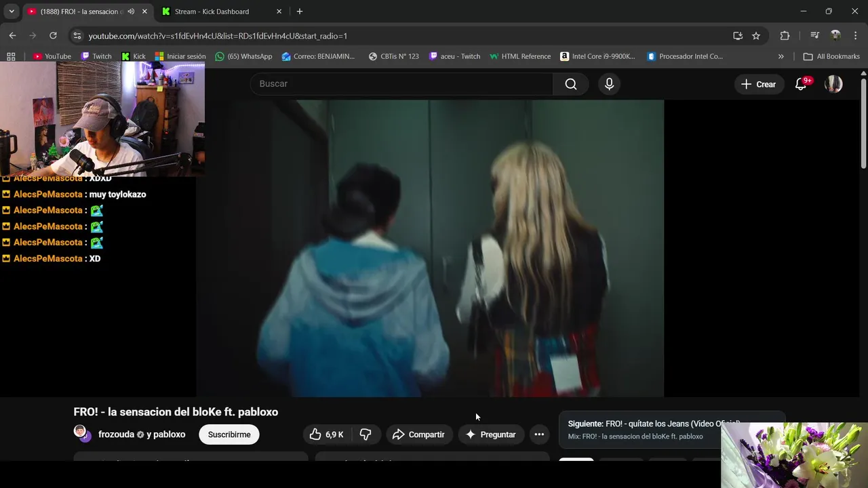The height and width of the screenshot is (488, 868).
Task: Click the YouTube search magnifier button
Action: pos(571,83)
